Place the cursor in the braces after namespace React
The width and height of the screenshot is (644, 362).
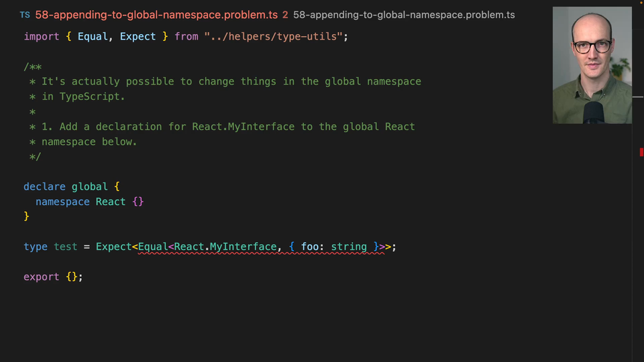[x=138, y=202]
